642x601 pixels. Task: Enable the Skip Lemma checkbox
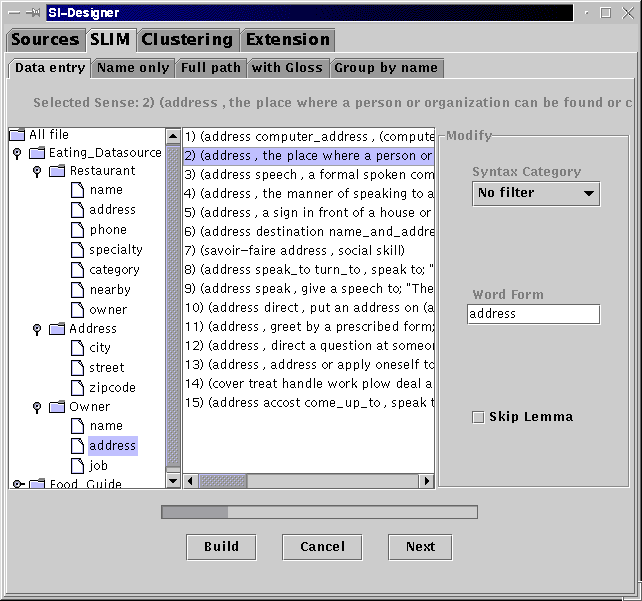478,417
